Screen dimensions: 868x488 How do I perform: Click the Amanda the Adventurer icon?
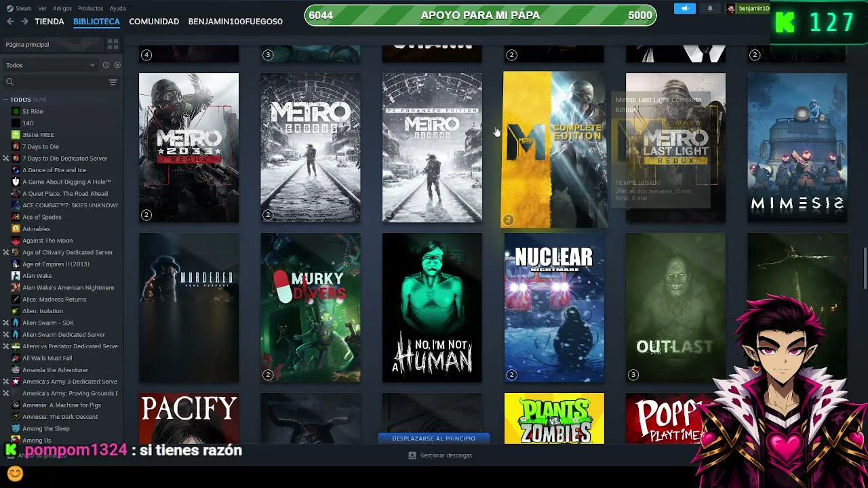pos(16,370)
